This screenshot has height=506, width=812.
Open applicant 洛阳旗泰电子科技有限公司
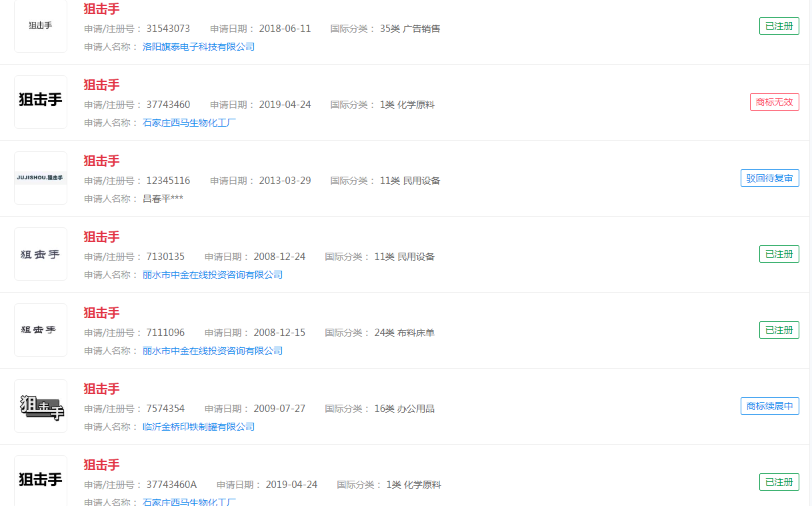pyautogui.click(x=199, y=47)
